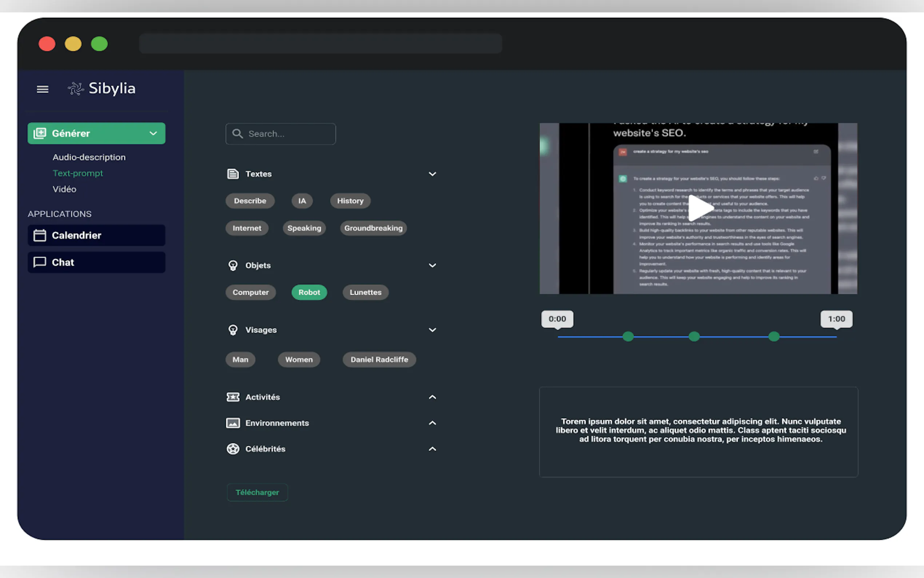Open the hamburger menu icon
This screenshot has width=924, height=578.
[43, 89]
